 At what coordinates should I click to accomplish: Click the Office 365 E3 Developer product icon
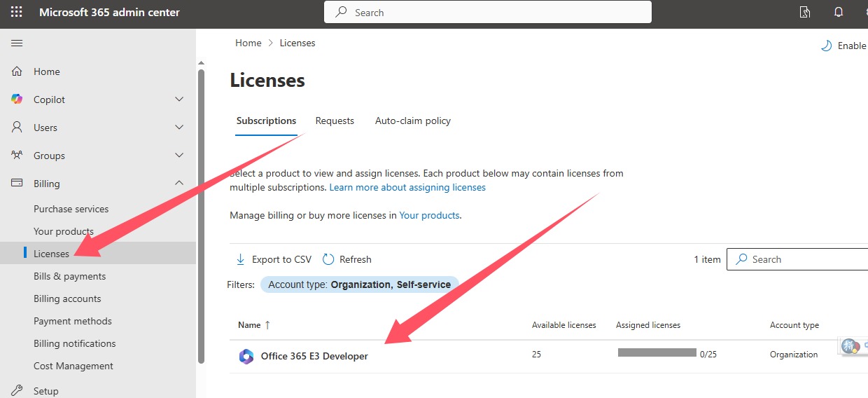(246, 356)
